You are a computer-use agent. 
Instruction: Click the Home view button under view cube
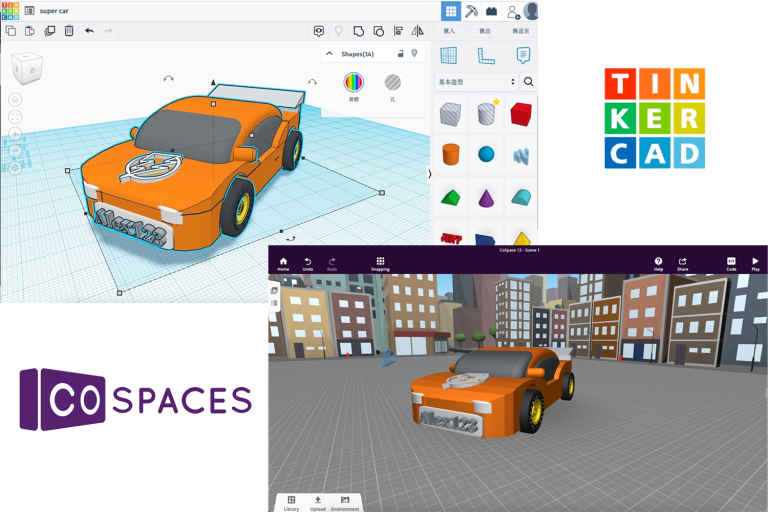coord(15,100)
